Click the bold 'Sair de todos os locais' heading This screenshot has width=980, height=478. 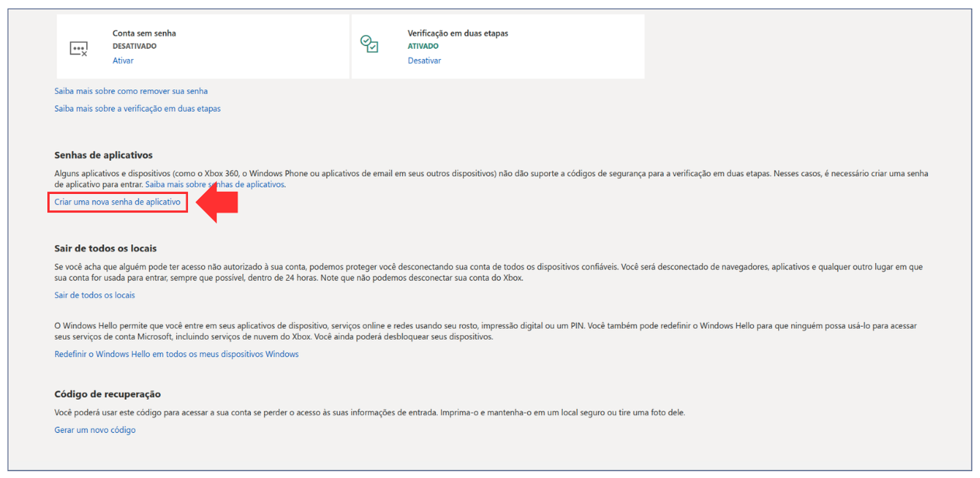click(x=106, y=248)
